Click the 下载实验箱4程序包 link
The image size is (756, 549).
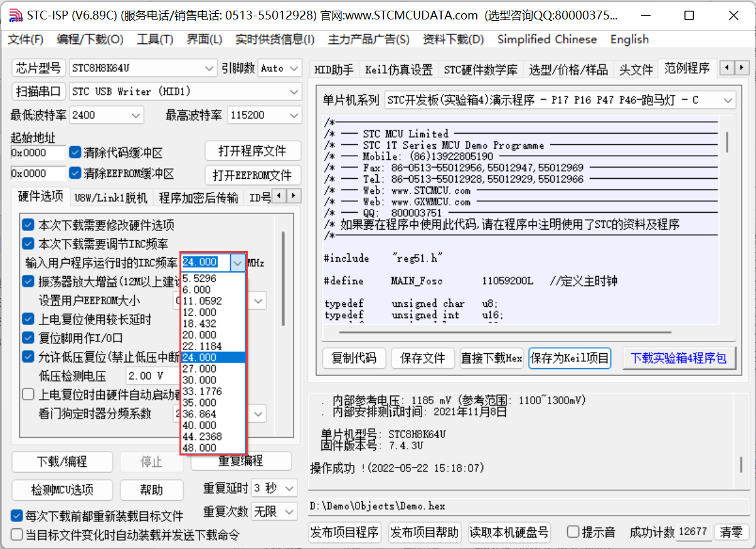(679, 358)
